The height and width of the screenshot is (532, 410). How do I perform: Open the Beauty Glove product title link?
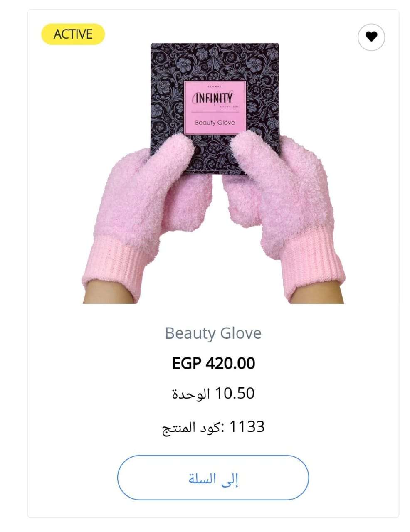(213, 333)
